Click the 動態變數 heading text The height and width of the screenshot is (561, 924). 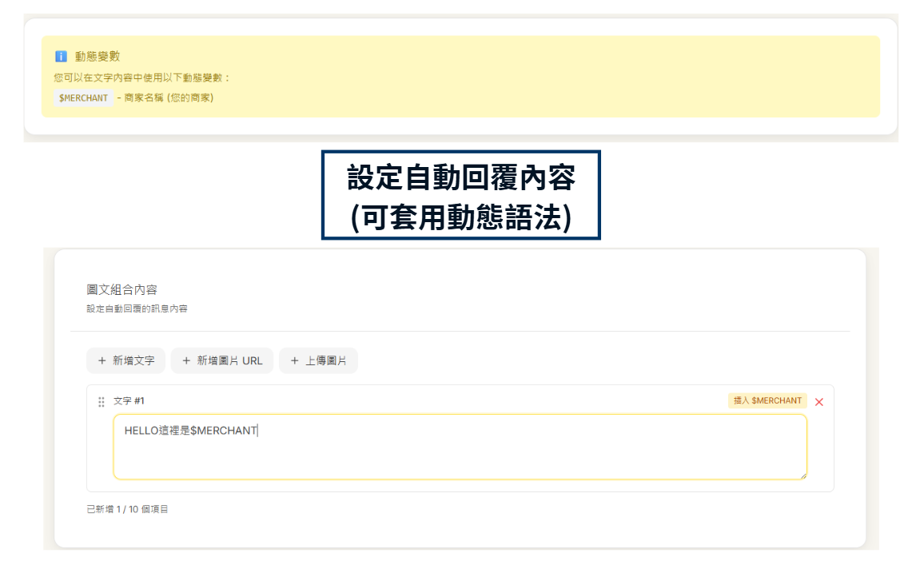98,57
